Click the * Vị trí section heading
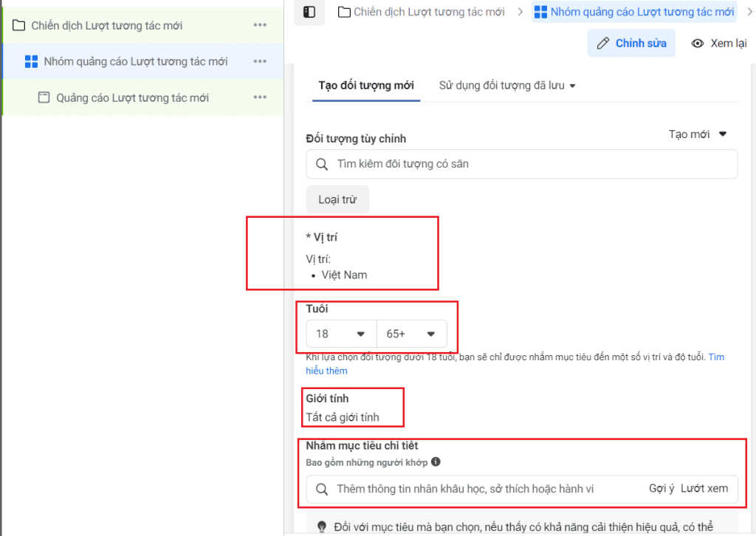Image resolution: width=756 pixels, height=536 pixels. (322, 237)
